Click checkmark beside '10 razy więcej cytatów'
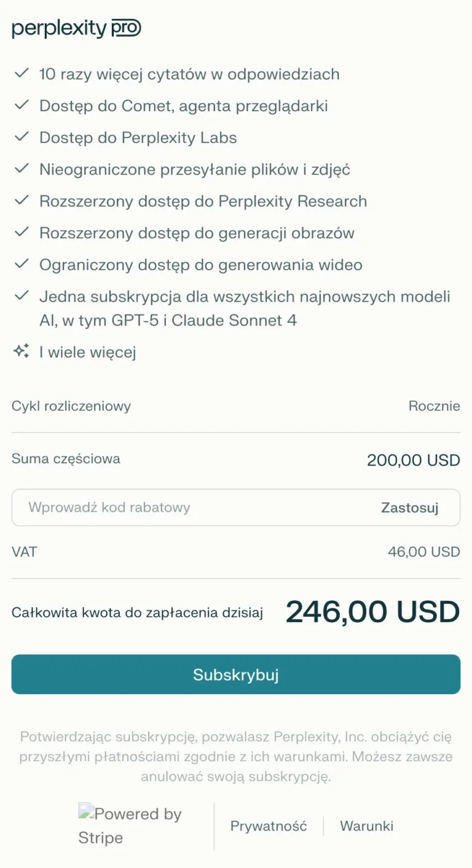Image resolution: width=472 pixels, height=868 pixels. click(22, 74)
